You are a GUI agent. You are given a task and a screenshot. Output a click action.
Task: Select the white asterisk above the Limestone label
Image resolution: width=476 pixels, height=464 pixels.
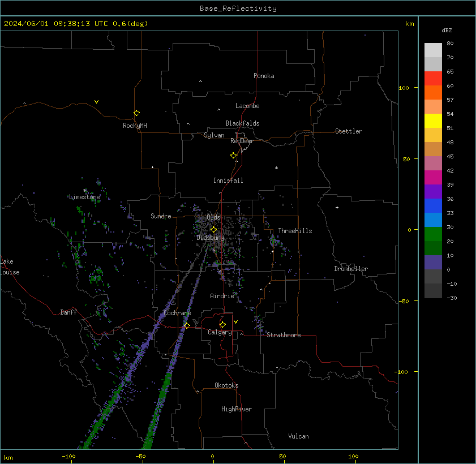click(85, 191)
